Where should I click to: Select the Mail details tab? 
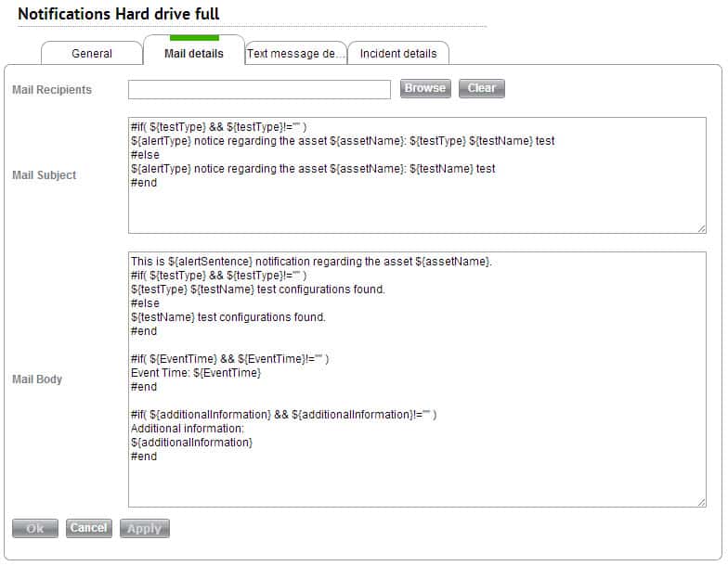(x=193, y=54)
